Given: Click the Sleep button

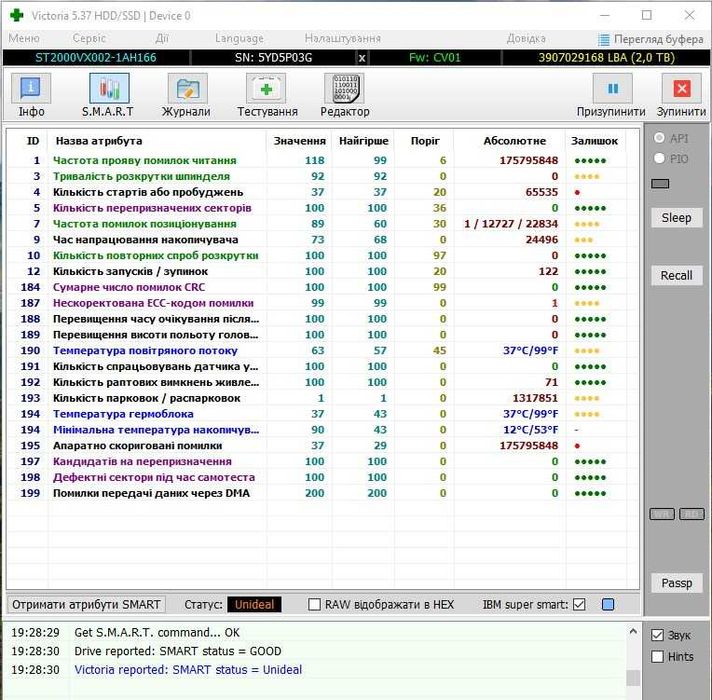Looking at the screenshot, I should point(677,218).
